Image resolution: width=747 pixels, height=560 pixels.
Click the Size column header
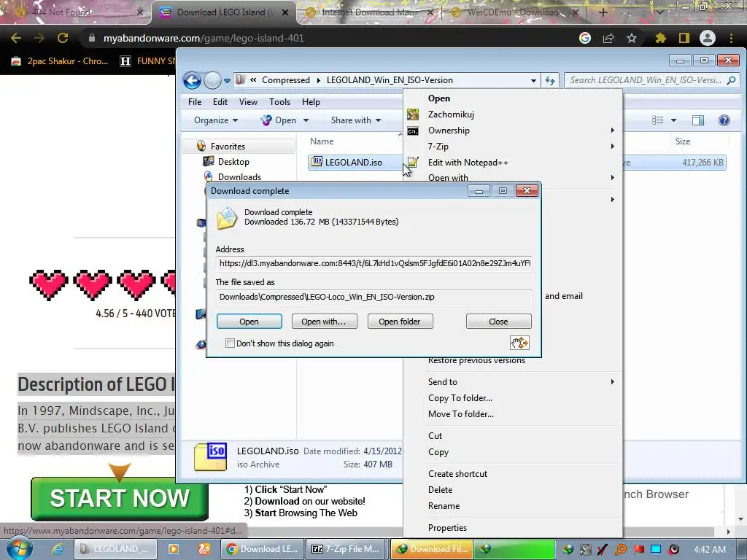coord(683,141)
